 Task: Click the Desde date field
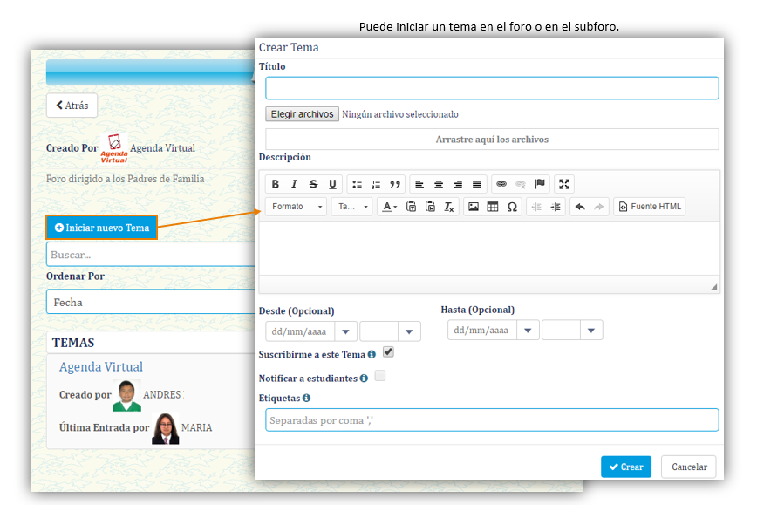click(300, 331)
